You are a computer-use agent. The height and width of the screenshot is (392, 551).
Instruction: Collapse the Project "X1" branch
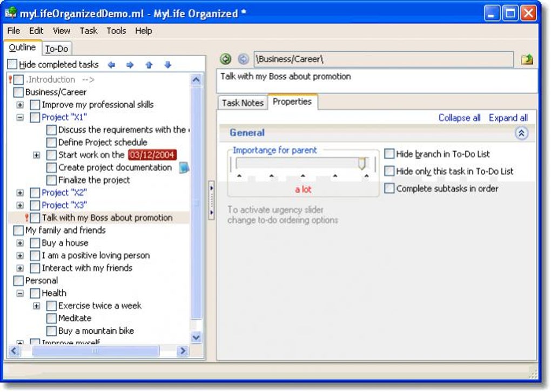pos(20,118)
